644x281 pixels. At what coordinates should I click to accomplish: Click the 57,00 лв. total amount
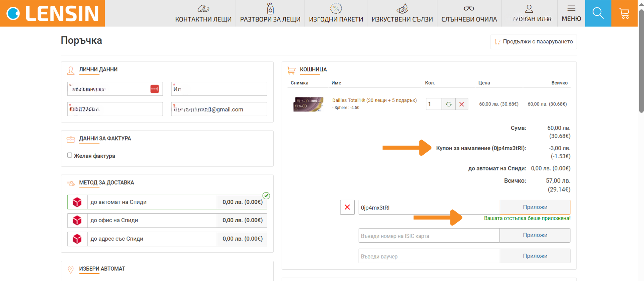click(558, 181)
